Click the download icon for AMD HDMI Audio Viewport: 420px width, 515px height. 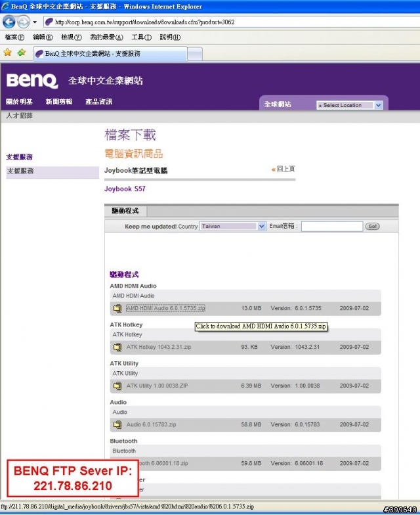[117, 309]
